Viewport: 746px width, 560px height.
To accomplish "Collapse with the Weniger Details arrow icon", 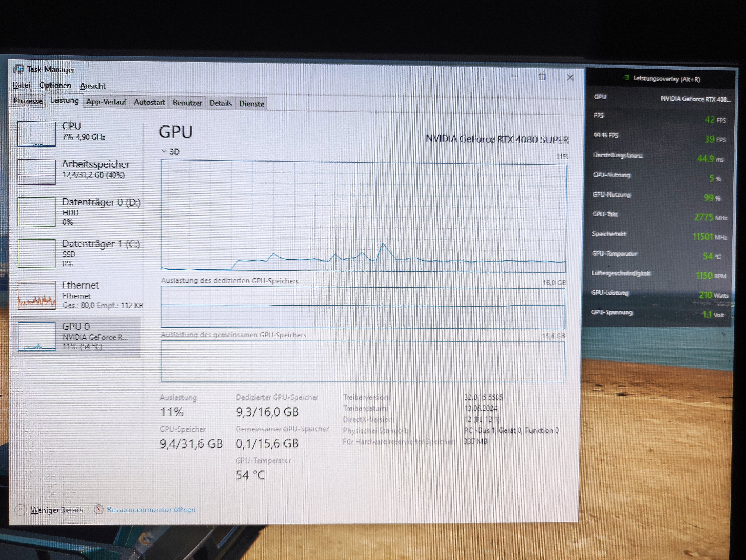I will (20, 510).
